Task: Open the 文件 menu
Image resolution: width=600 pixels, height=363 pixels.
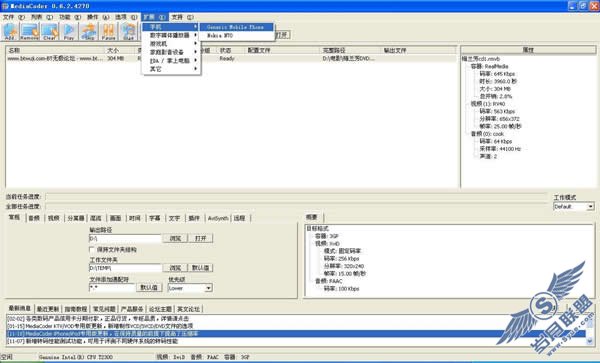Action: tap(13, 17)
